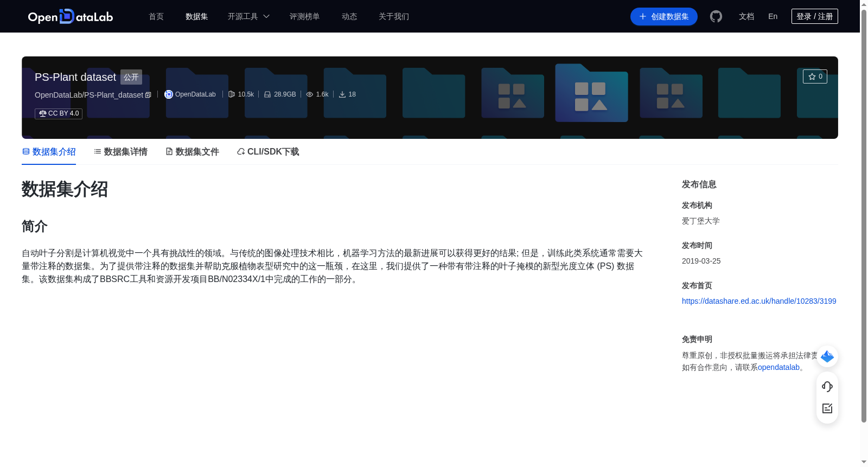Click the OpenDataLab publisher avatar icon
The image size is (868, 467).
click(x=169, y=94)
